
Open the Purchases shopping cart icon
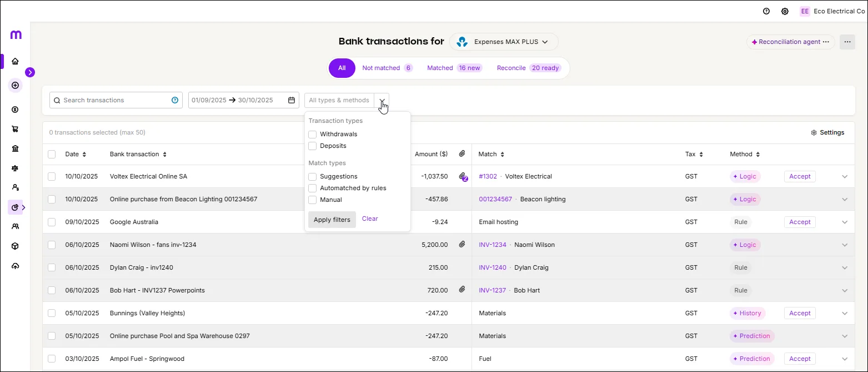[x=15, y=129]
